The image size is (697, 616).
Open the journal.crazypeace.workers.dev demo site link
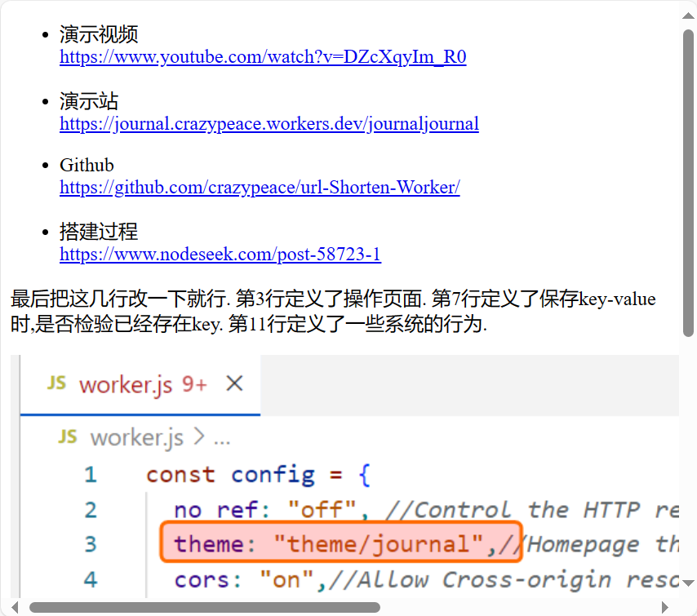pos(269,124)
